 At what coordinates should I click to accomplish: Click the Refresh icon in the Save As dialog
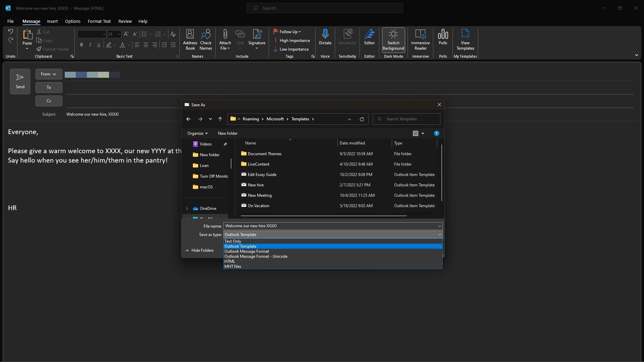coord(362,119)
